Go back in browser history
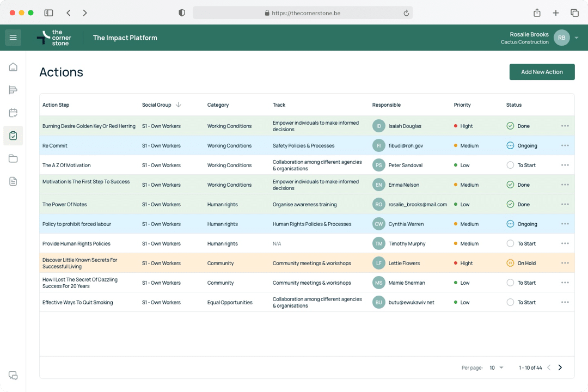This screenshot has width=588, height=392. tap(68, 13)
